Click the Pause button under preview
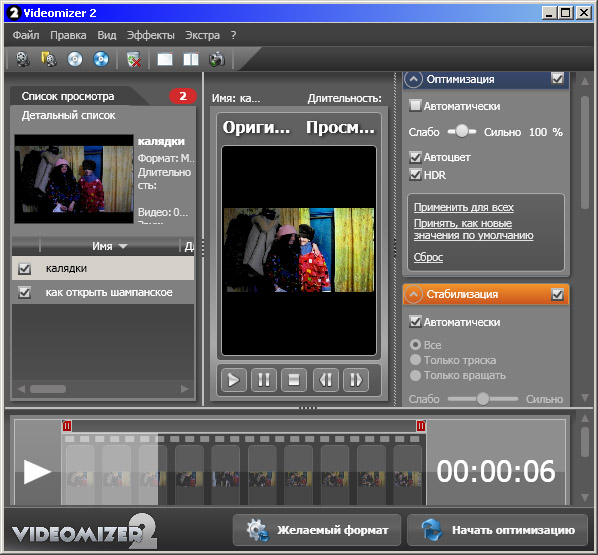The height and width of the screenshot is (555, 598). tap(264, 380)
